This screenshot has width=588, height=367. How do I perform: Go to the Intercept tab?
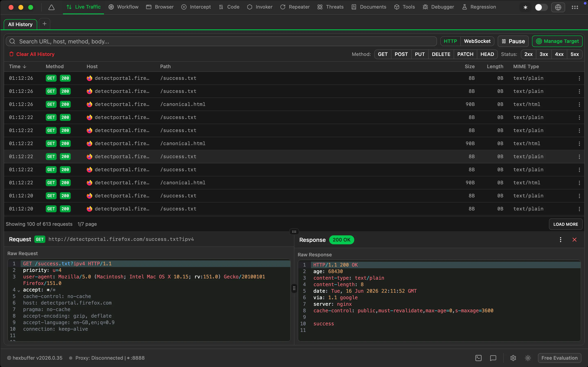click(x=196, y=7)
